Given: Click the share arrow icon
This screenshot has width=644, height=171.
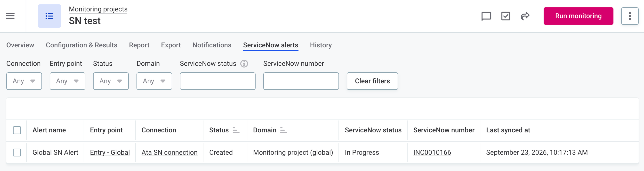Looking at the screenshot, I should 525,16.
